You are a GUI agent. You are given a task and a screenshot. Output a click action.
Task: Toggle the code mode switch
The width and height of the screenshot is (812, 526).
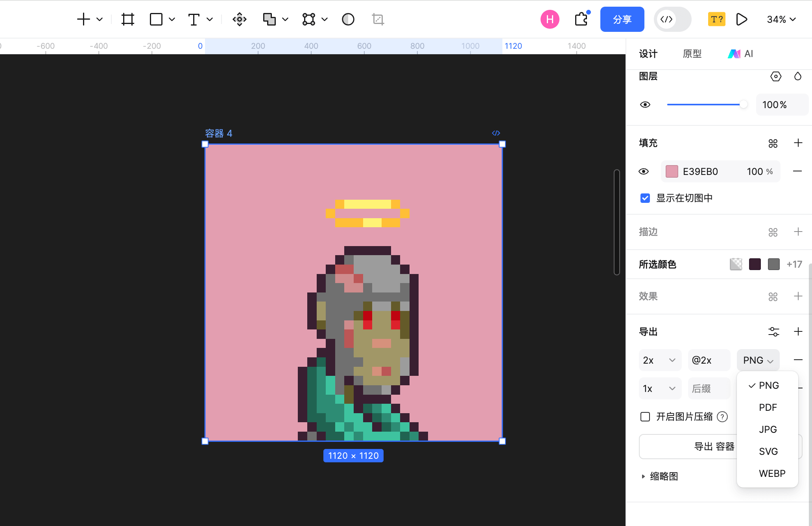pos(672,19)
